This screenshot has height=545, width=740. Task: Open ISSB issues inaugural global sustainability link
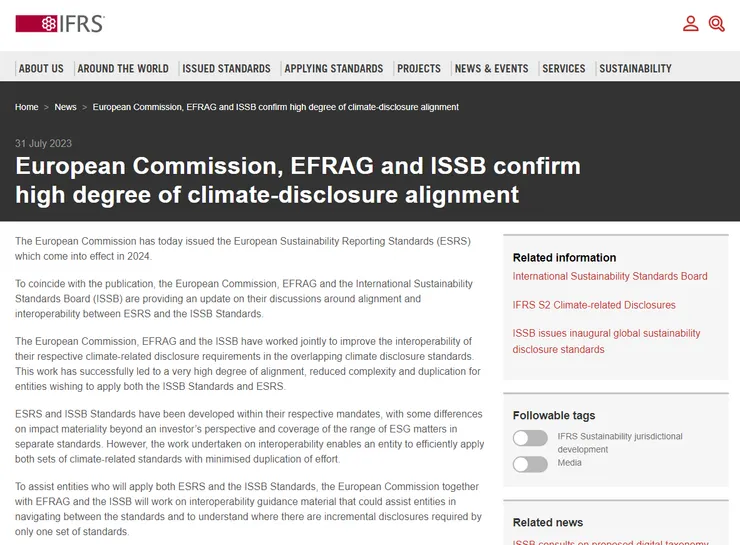click(606, 341)
